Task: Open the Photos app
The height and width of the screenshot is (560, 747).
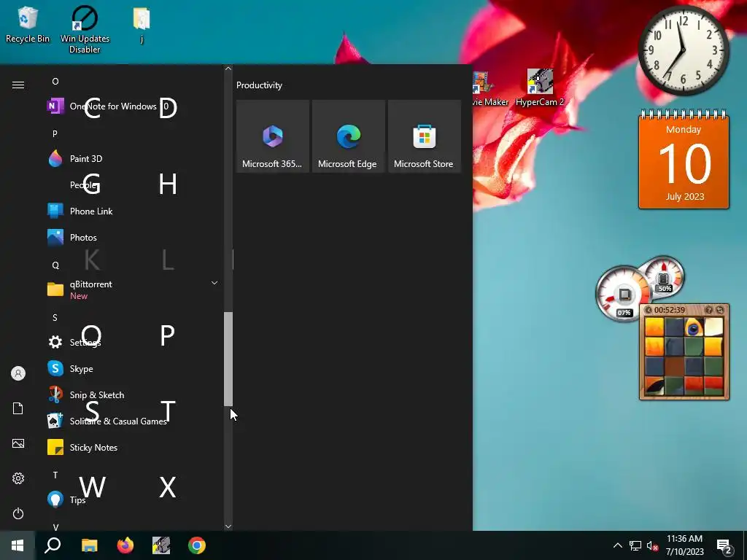Action: pos(133,237)
